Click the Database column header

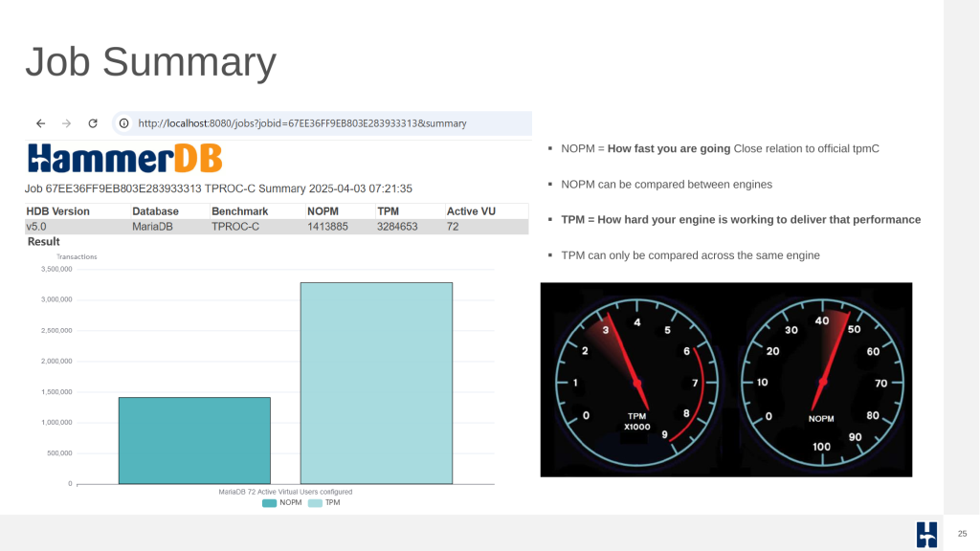(155, 211)
